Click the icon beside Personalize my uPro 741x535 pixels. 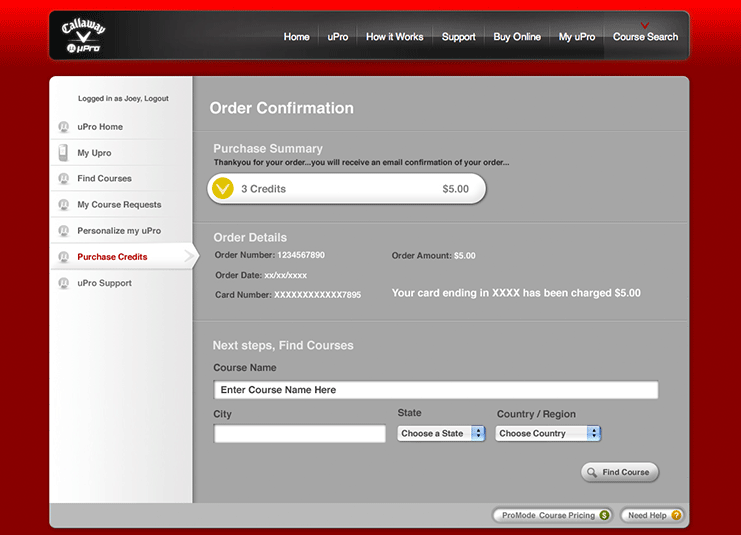point(63,231)
